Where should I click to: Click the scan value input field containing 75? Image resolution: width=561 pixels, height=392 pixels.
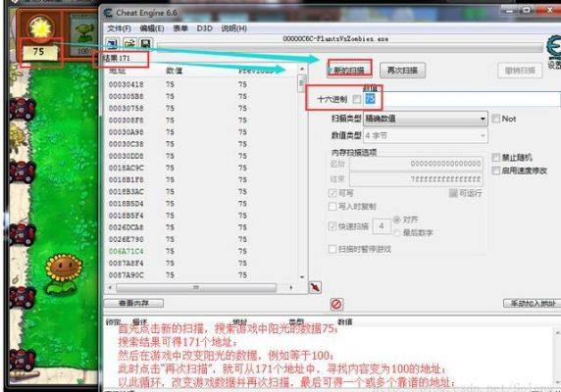pyautogui.click(x=462, y=99)
